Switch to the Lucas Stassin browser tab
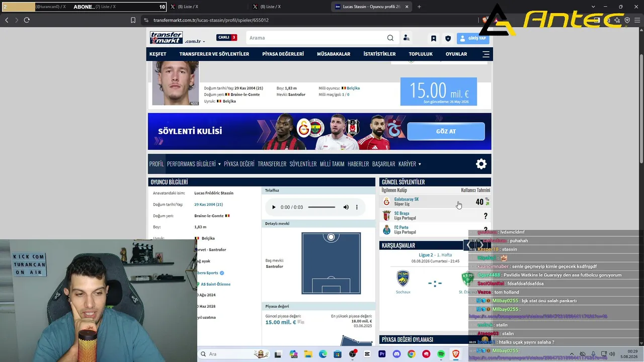Viewport: 644px width, 362px height. pyautogui.click(x=371, y=7)
